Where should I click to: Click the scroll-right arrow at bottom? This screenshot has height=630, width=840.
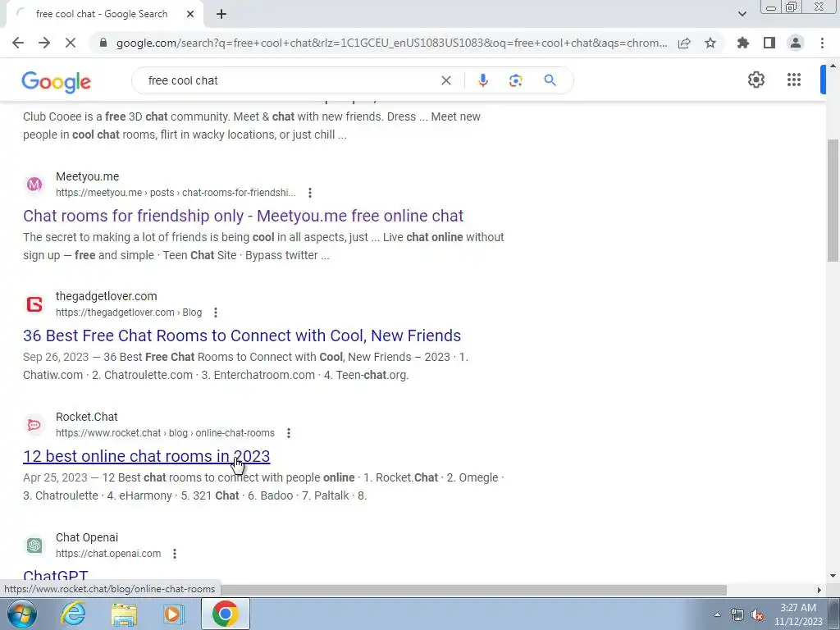[x=819, y=590]
